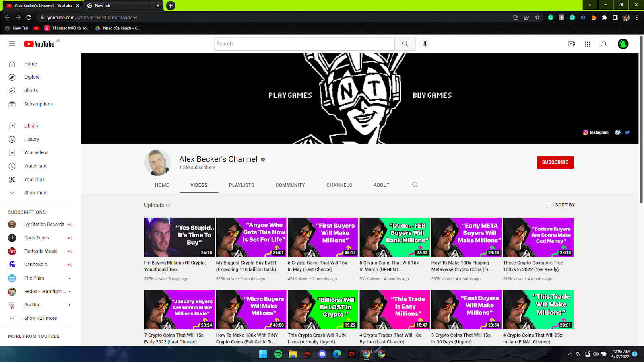Switch to the channel Home tab
This screenshot has height=362, width=644.
pyautogui.click(x=162, y=185)
